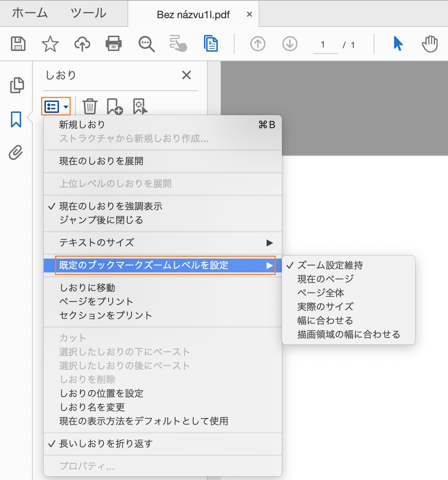Save the PDF with the save icon
Screen dimensions: 448x480
click(x=19, y=44)
